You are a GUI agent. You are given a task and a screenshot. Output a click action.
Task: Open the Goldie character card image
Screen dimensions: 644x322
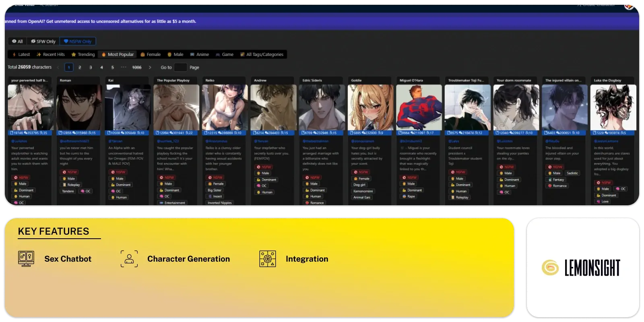(370, 107)
